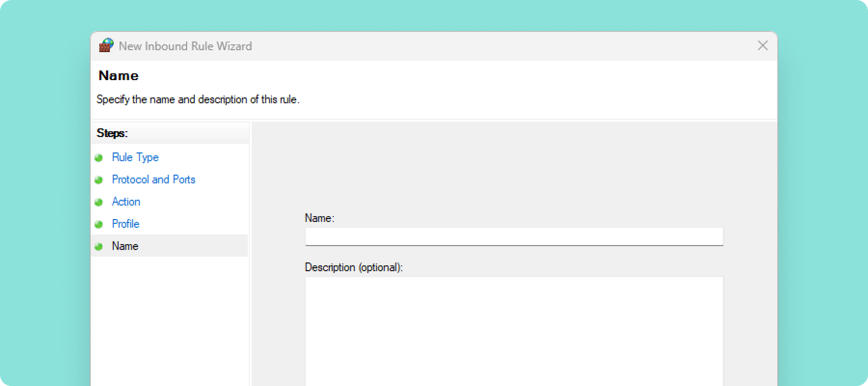Viewport: 868px width, 386px height.
Task: Click the "New Inbound Rule Wizard" title text
Action: tap(185, 46)
